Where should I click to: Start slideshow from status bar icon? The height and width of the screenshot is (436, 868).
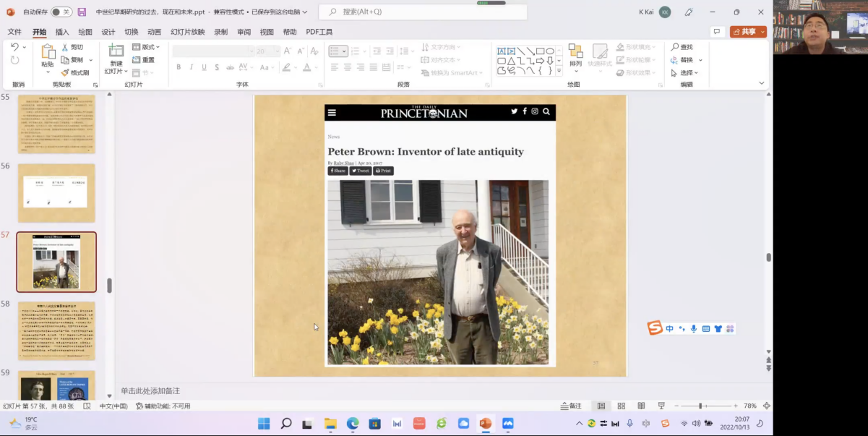pos(661,406)
